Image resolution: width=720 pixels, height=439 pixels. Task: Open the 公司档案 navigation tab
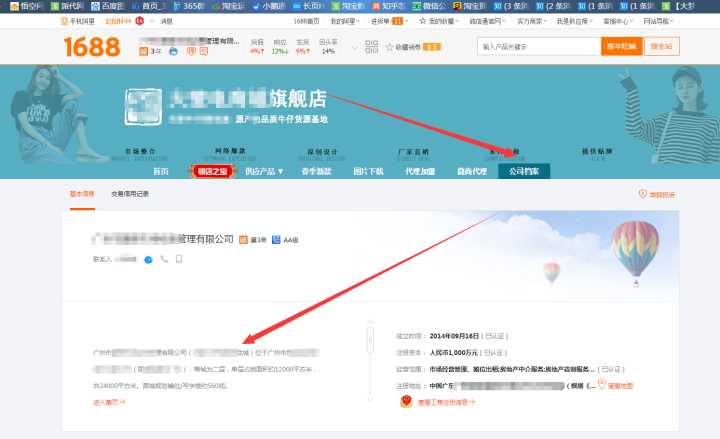pos(524,171)
